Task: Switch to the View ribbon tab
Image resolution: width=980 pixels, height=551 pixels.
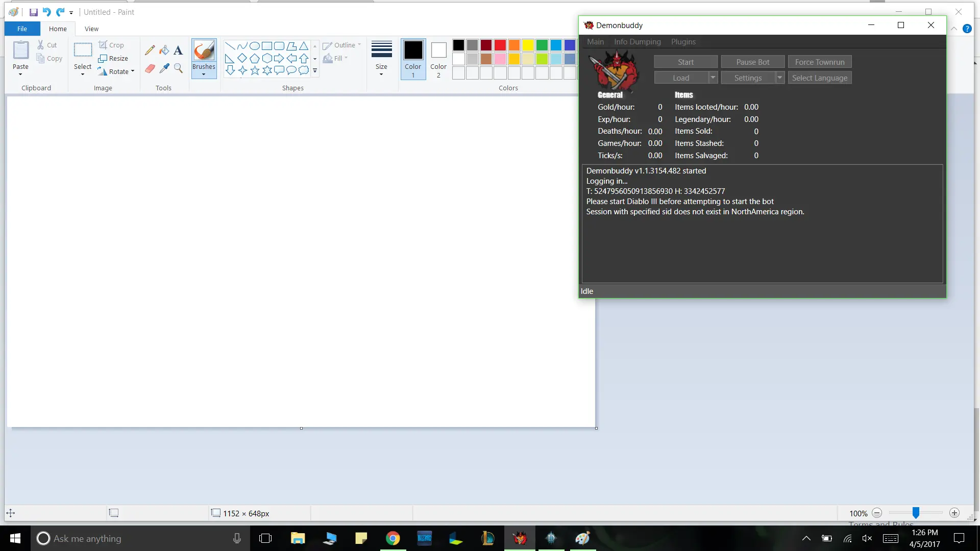Action: (x=91, y=29)
